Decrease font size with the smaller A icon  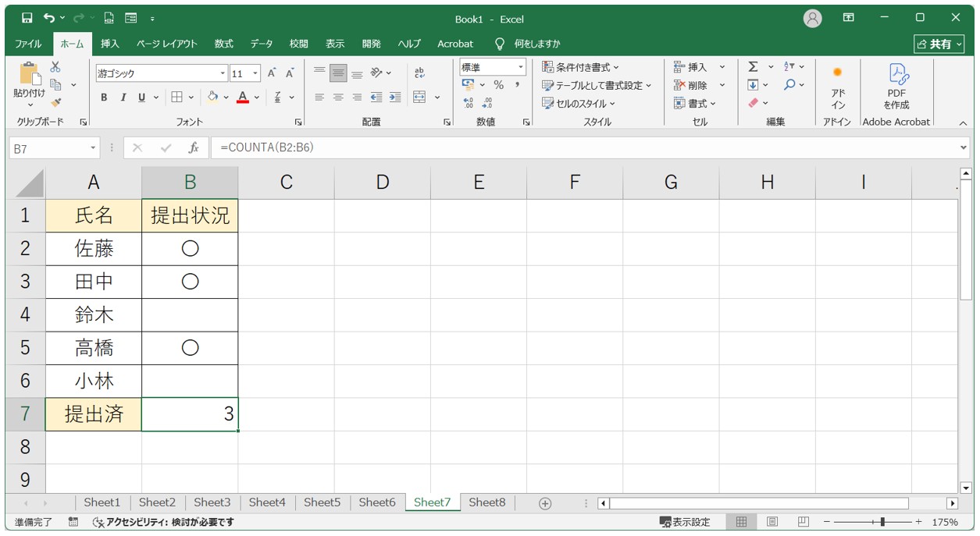point(290,73)
